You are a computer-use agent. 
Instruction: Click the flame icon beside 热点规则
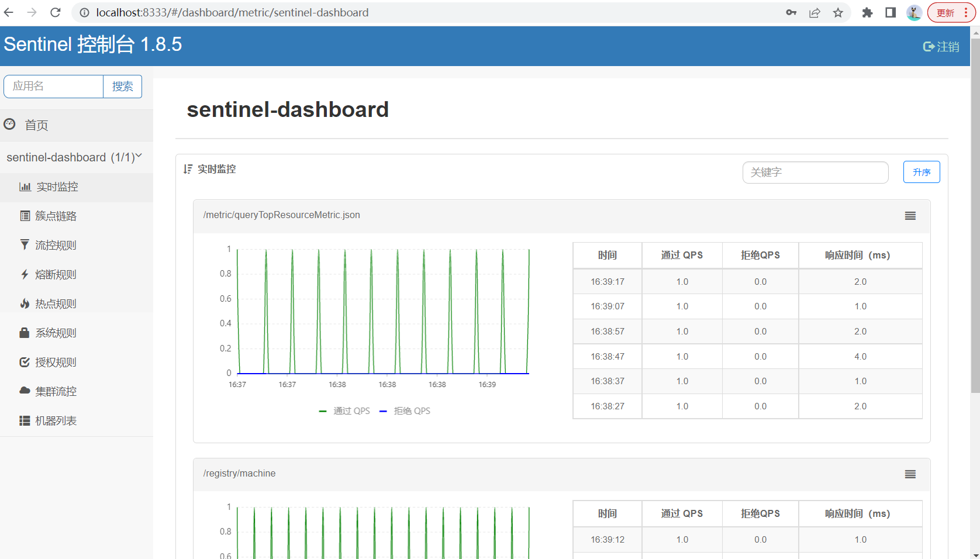point(25,303)
